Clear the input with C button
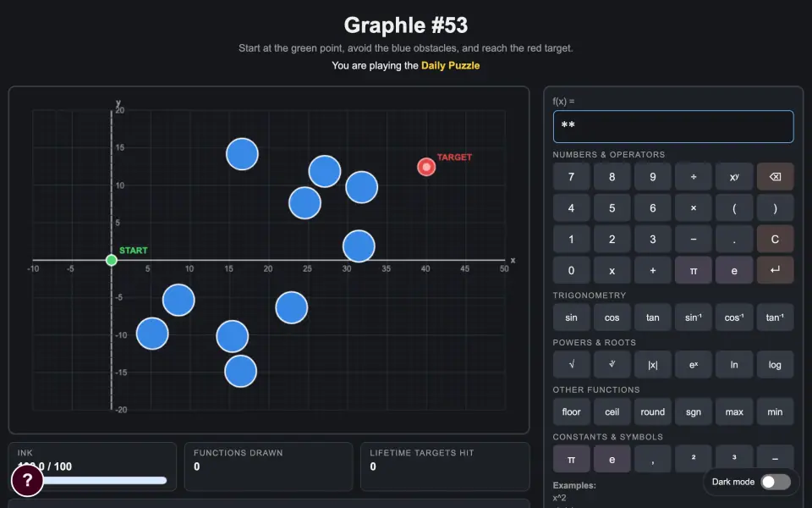Image resolution: width=812 pixels, height=508 pixels. (775, 239)
